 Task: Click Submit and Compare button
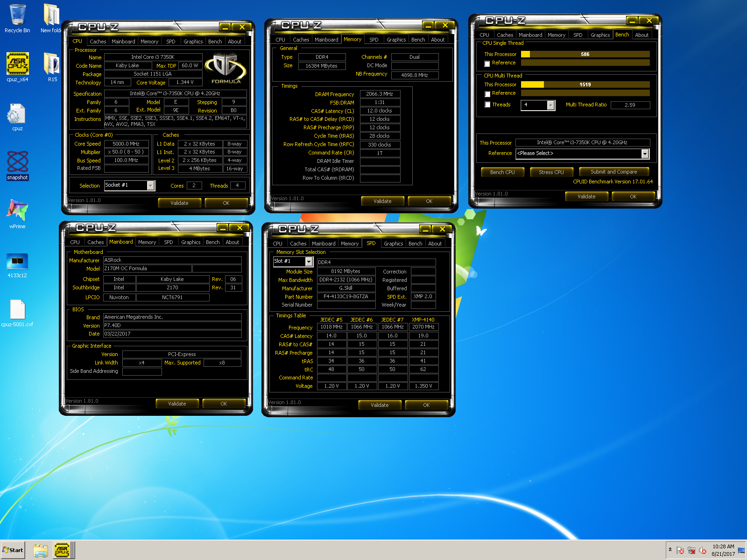tap(613, 172)
